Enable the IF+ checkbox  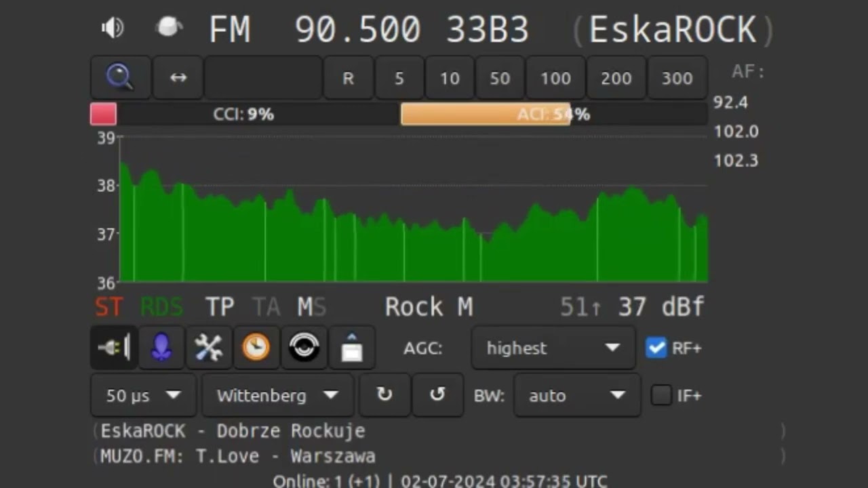[661, 395]
